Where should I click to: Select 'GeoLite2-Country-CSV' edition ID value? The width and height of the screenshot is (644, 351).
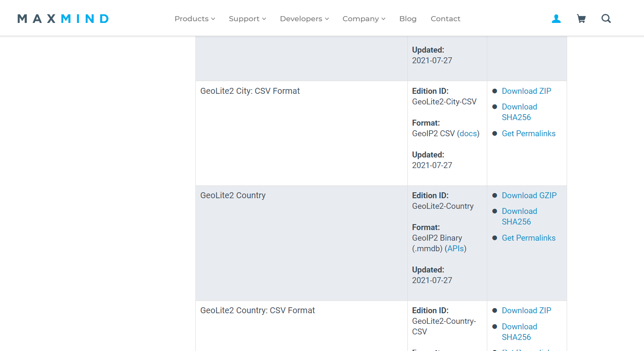(444, 326)
